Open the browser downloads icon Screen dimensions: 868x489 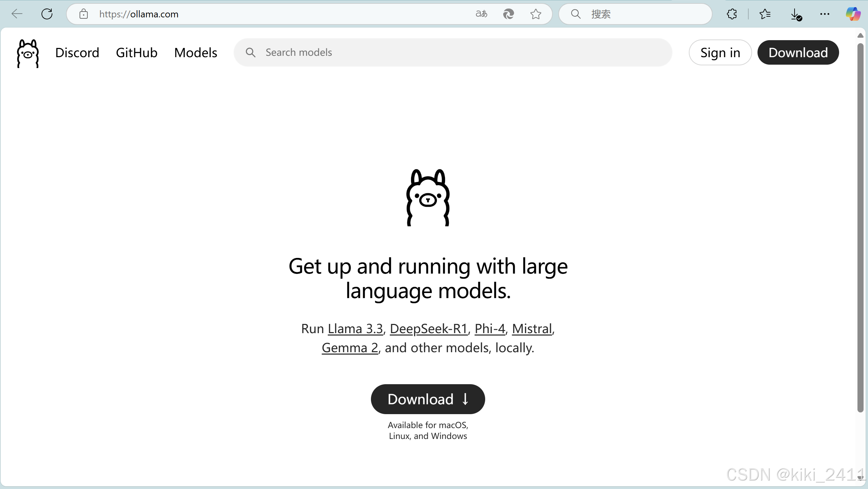(795, 15)
